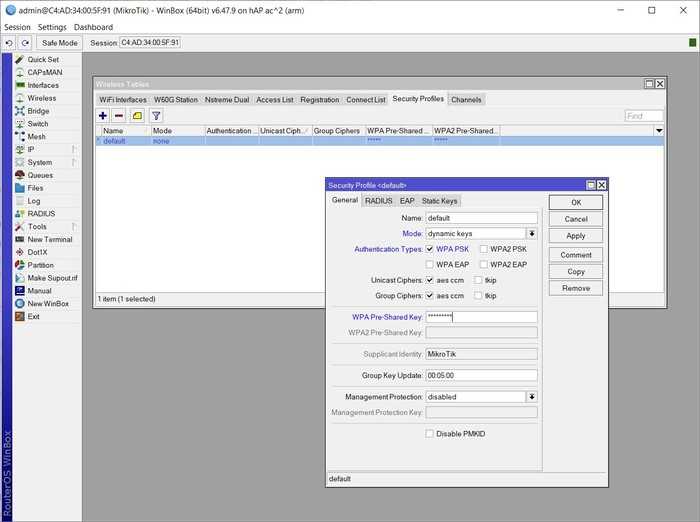
Task: Open the Quick Set sidebar icon
Action: (x=20, y=59)
